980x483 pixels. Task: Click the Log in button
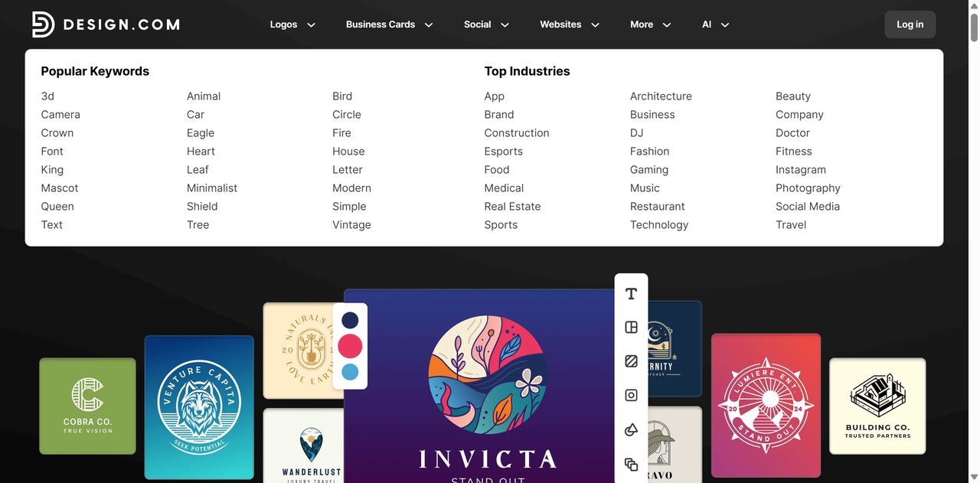(910, 24)
